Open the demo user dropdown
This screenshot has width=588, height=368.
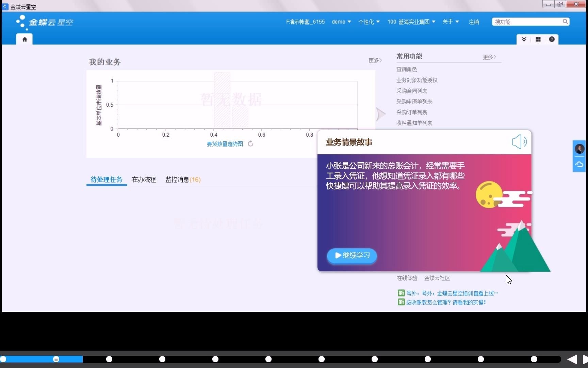341,22
